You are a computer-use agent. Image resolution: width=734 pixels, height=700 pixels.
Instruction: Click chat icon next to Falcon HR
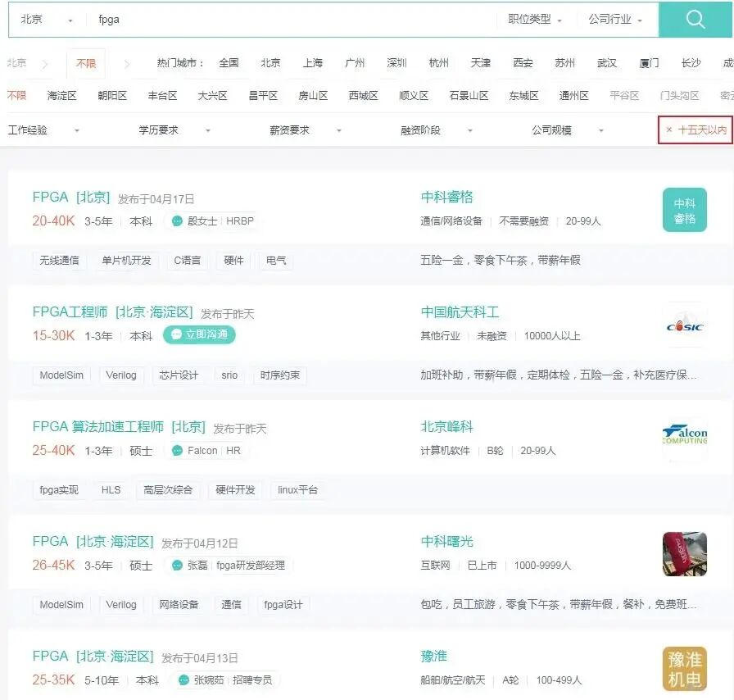point(177,450)
